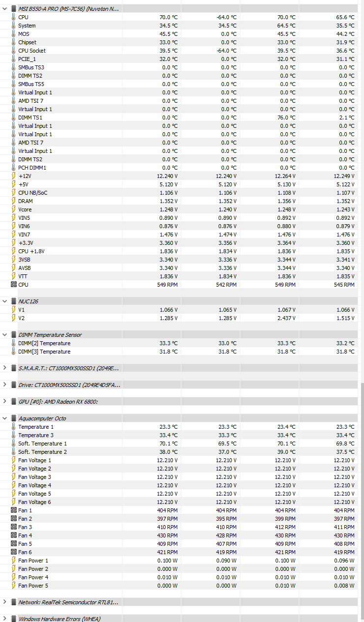Select the DIMM[3] Temperature label
The width and height of the screenshot is (364, 622).
point(44,352)
